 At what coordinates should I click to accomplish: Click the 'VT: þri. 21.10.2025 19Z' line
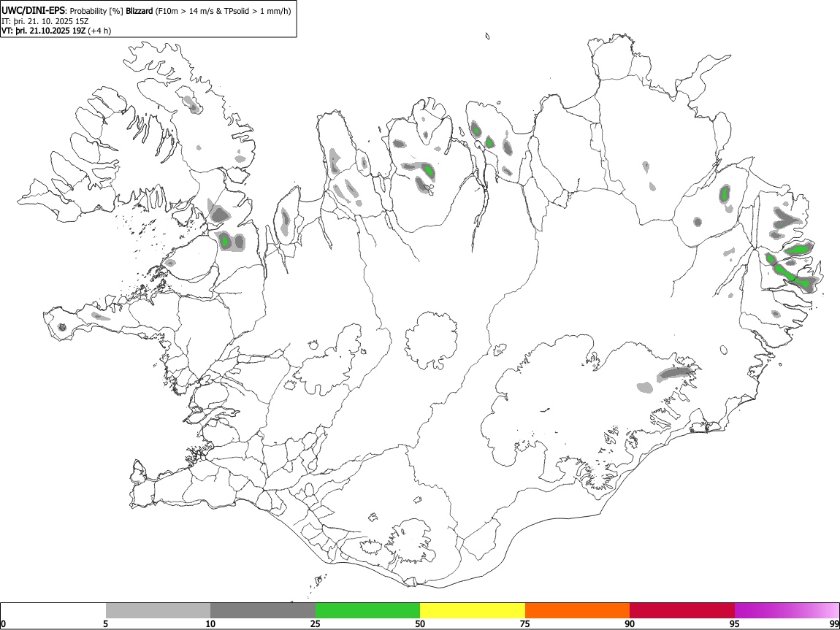(43, 31)
